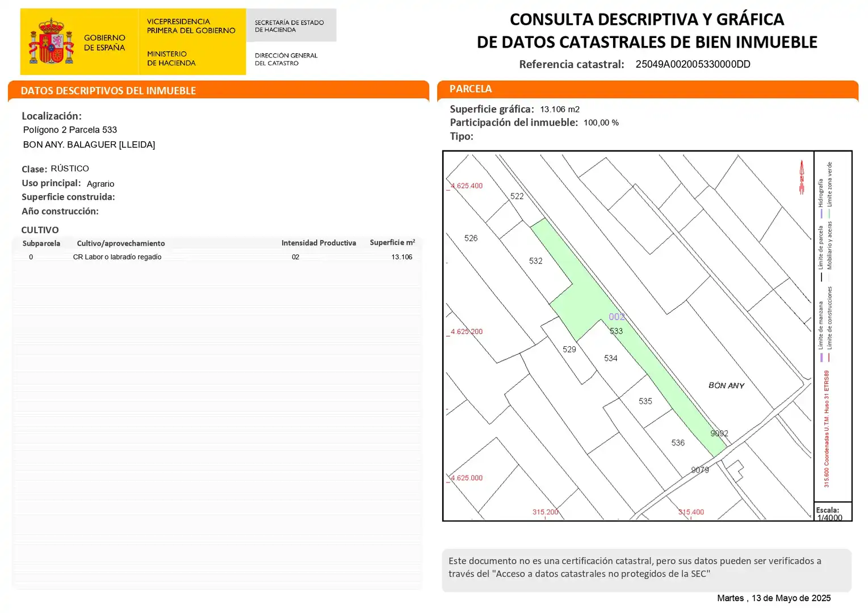The height and width of the screenshot is (613, 868).
Task: Click parcel label 532 on the map
Action: click(x=535, y=261)
